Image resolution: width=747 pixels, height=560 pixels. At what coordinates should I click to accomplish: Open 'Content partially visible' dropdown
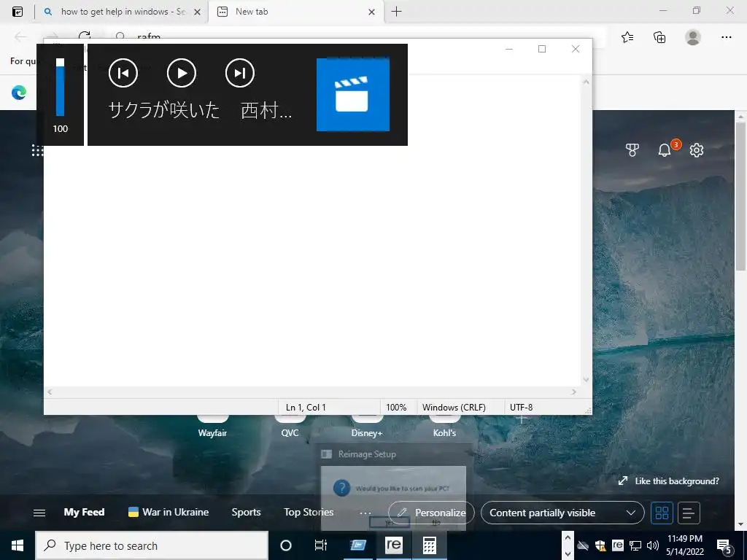(562, 513)
